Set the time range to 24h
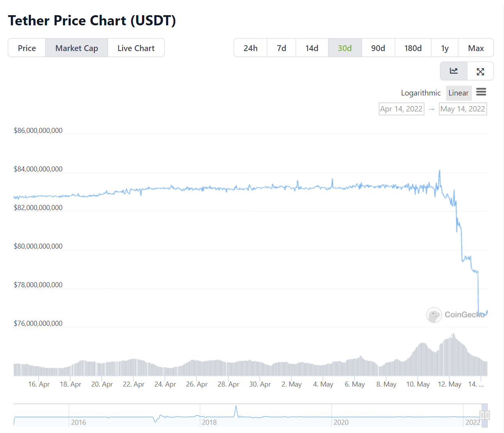 pyautogui.click(x=250, y=48)
